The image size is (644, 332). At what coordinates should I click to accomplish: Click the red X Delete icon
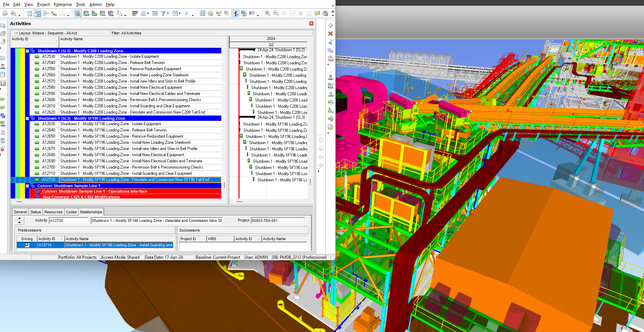(330, 34)
